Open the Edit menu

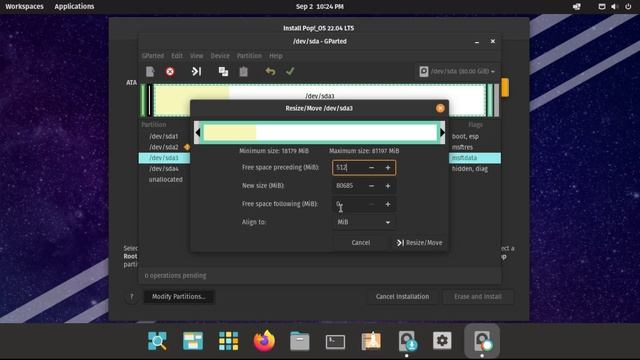(177, 56)
